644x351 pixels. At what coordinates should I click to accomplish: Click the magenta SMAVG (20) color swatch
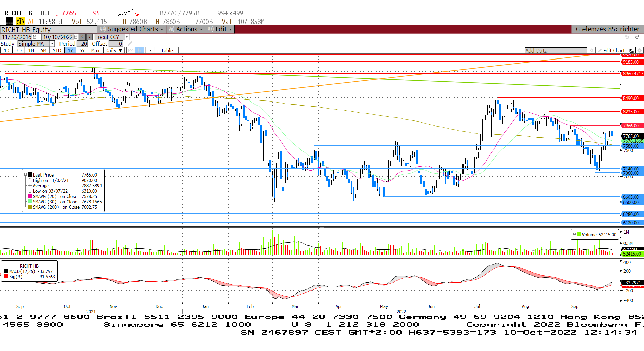point(30,196)
